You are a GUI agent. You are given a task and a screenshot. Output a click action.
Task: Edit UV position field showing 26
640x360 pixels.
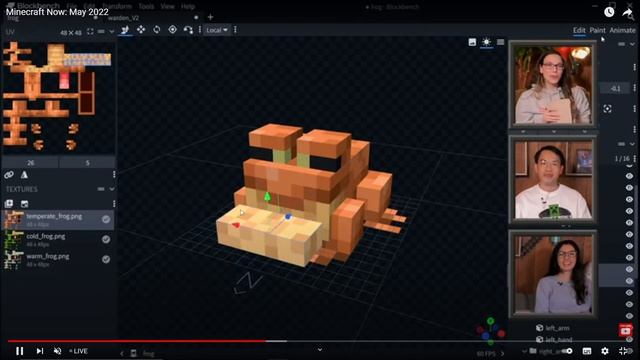[x=31, y=162]
